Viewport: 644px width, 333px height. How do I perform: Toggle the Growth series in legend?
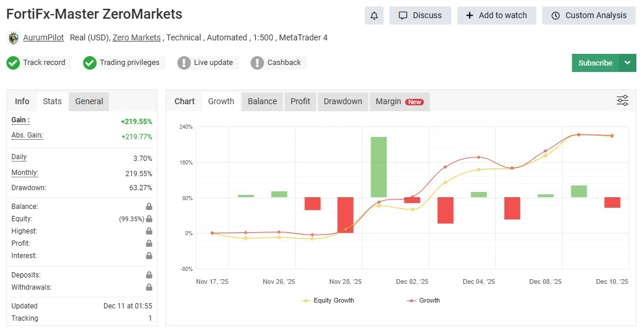423,300
